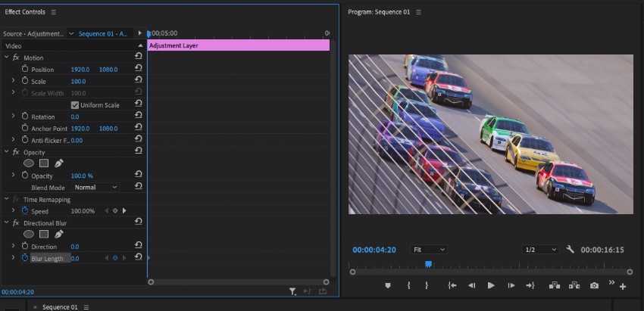Image resolution: width=644 pixels, height=311 pixels.
Task: Click the Directional Blur rectangle mask tool
Action: coord(44,235)
